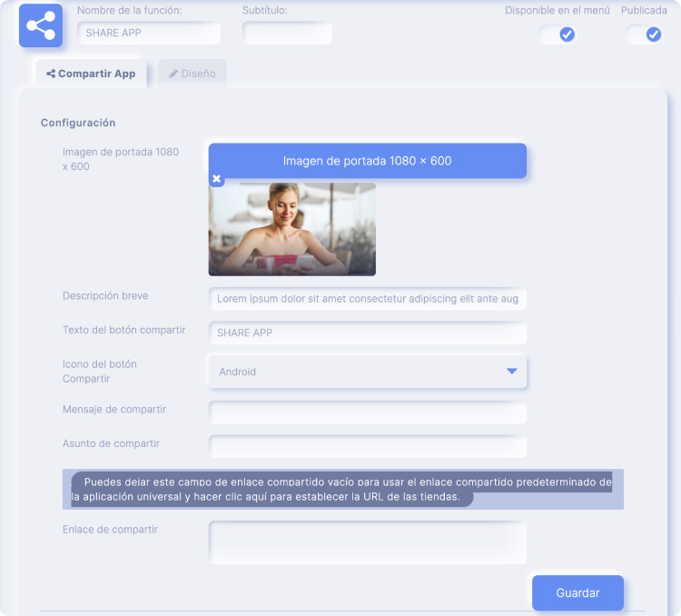Toggle the Publicada switch
The height and width of the screenshot is (616, 681).
tap(644, 35)
